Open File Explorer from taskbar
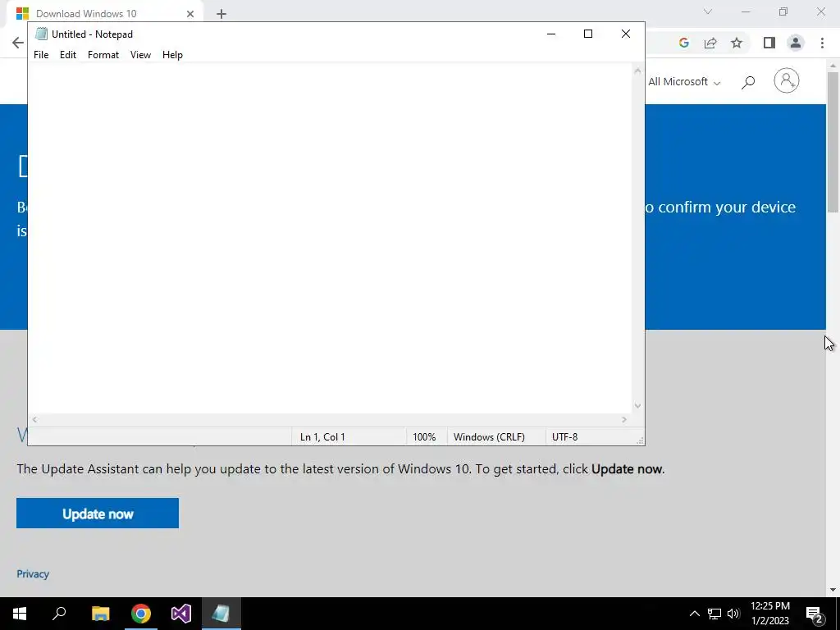This screenshot has width=840, height=630. [100, 614]
